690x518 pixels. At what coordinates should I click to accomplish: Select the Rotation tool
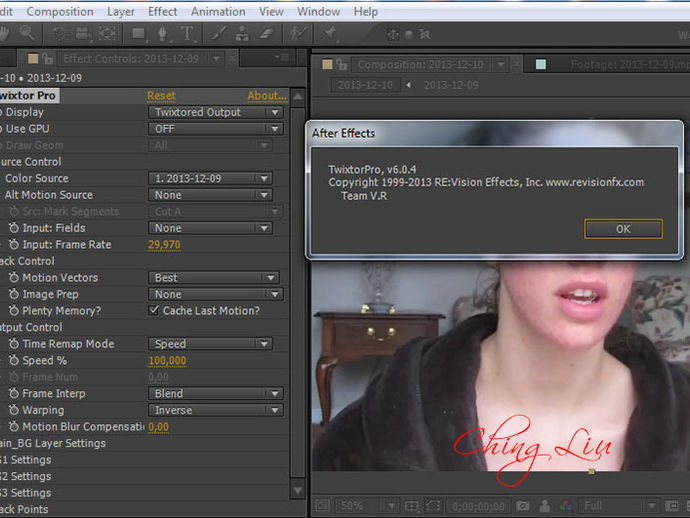coord(59,34)
